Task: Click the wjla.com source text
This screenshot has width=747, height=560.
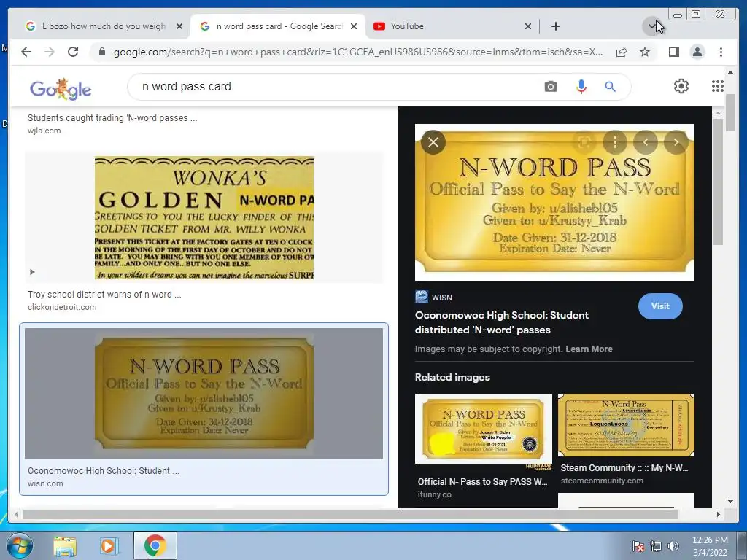Action: point(44,131)
